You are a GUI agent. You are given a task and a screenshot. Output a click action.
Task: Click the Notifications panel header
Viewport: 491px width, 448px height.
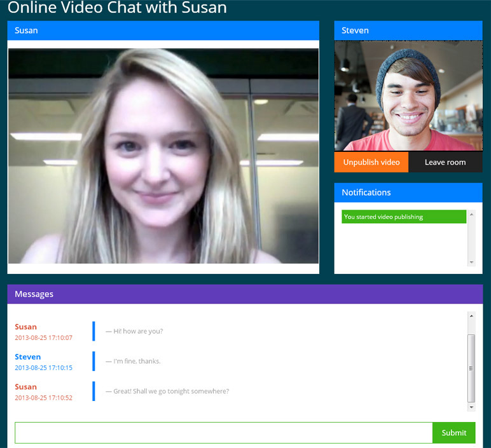pos(408,193)
